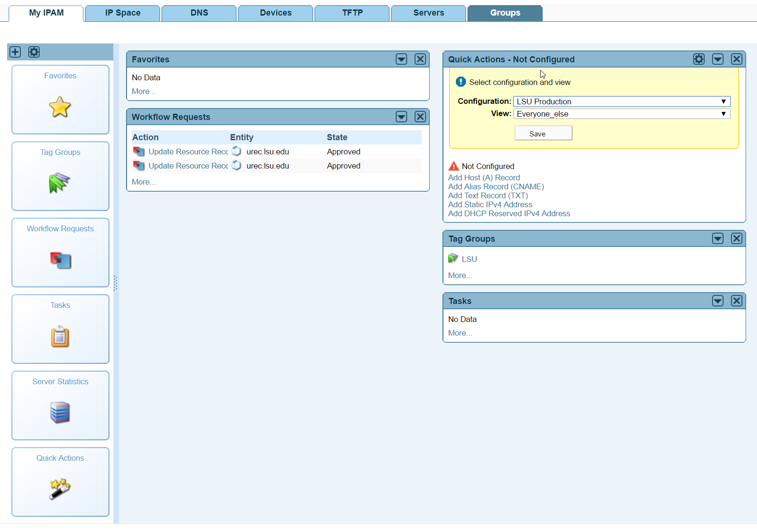Close the Workflow Requests panel
This screenshot has height=532, width=757.
(420, 117)
